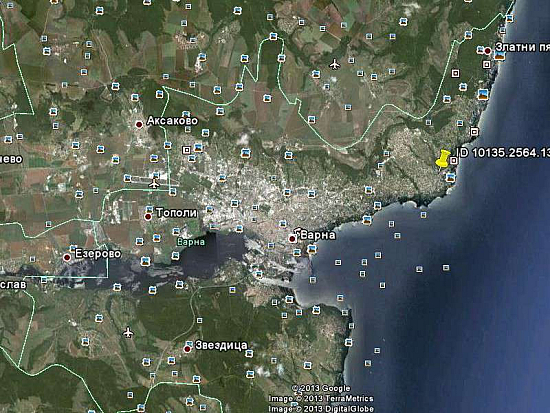Select the Аксаково town label text
The image size is (550, 413).
[x=172, y=121]
